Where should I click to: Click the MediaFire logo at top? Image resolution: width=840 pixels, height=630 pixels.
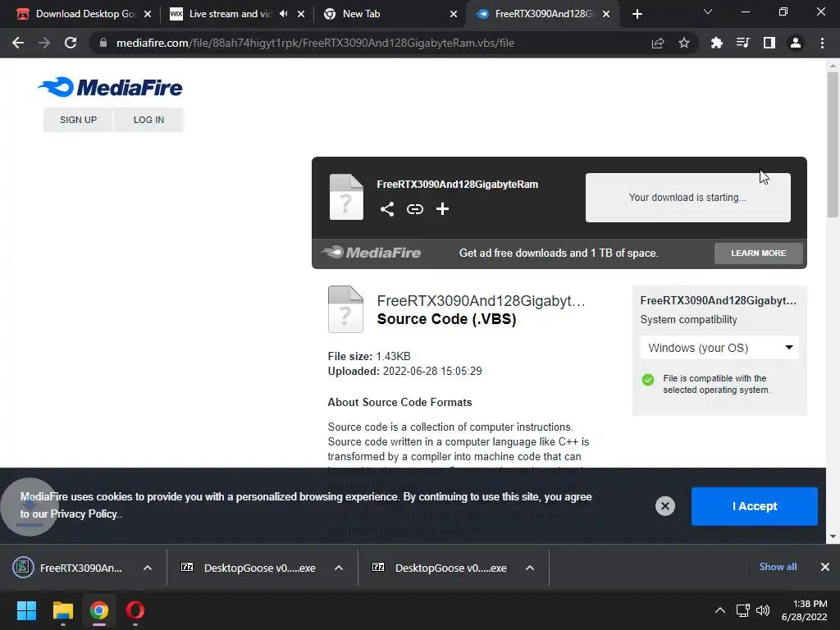(110, 87)
